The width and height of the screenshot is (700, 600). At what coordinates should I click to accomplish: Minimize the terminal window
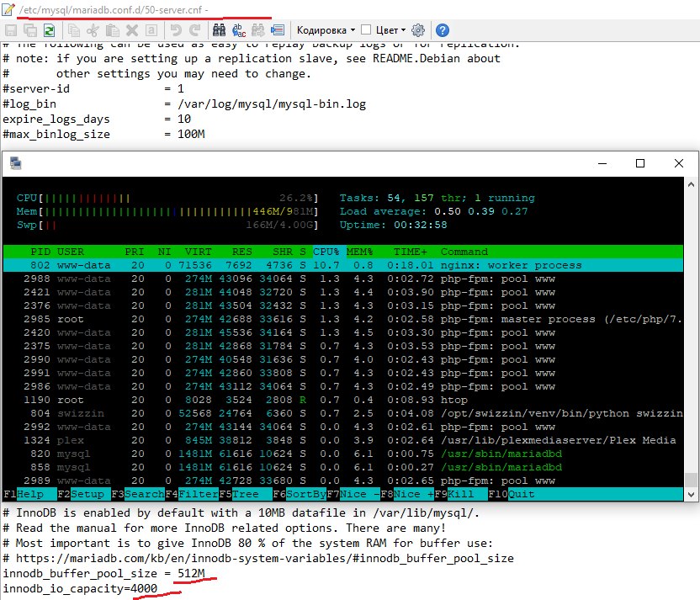coord(602,163)
